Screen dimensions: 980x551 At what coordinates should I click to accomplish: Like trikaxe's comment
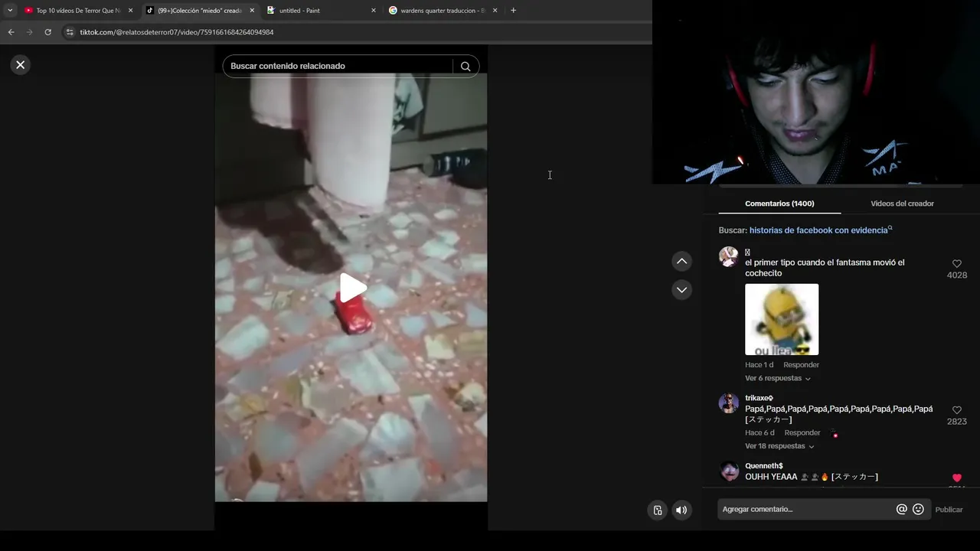(x=956, y=410)
